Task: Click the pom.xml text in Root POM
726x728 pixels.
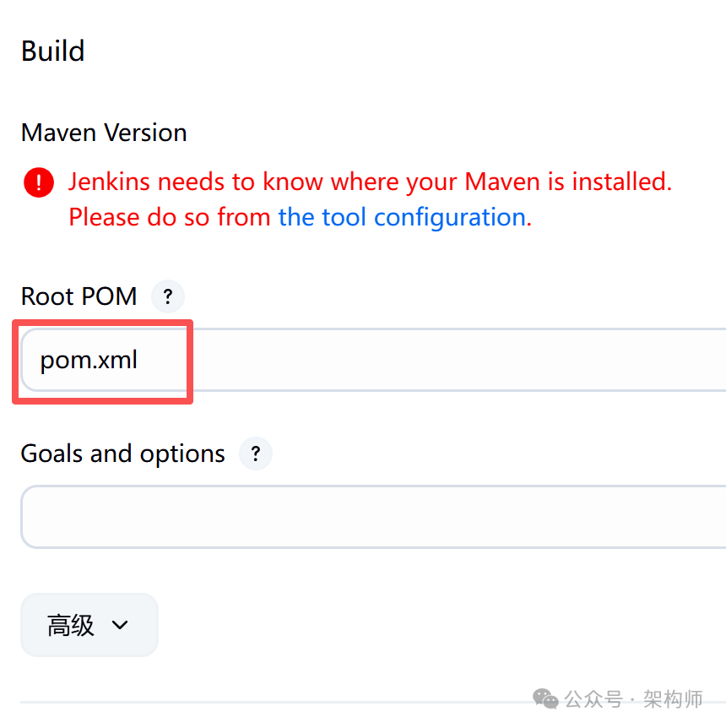Action: point(89,361)
